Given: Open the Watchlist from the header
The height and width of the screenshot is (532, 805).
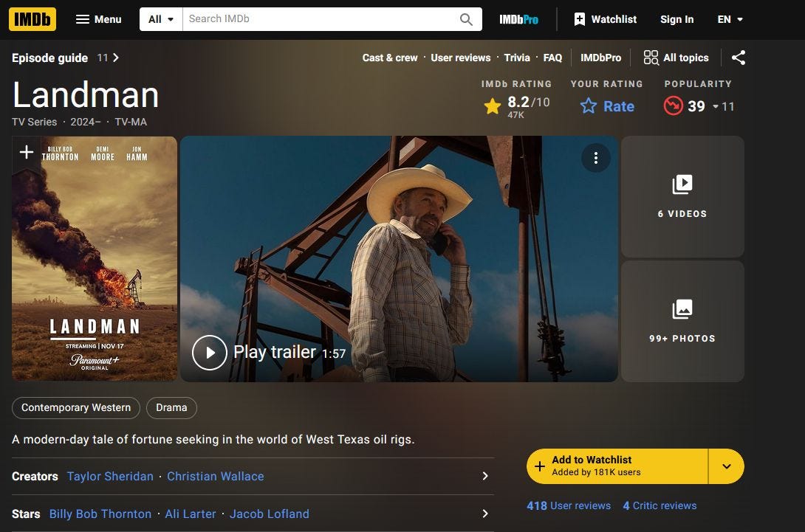Looking at the screenshot, I should 606,19.
